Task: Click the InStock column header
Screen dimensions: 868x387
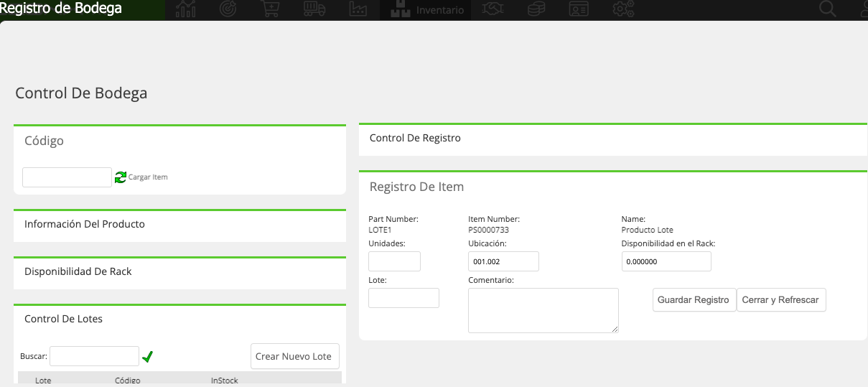Action: point(225,380)
